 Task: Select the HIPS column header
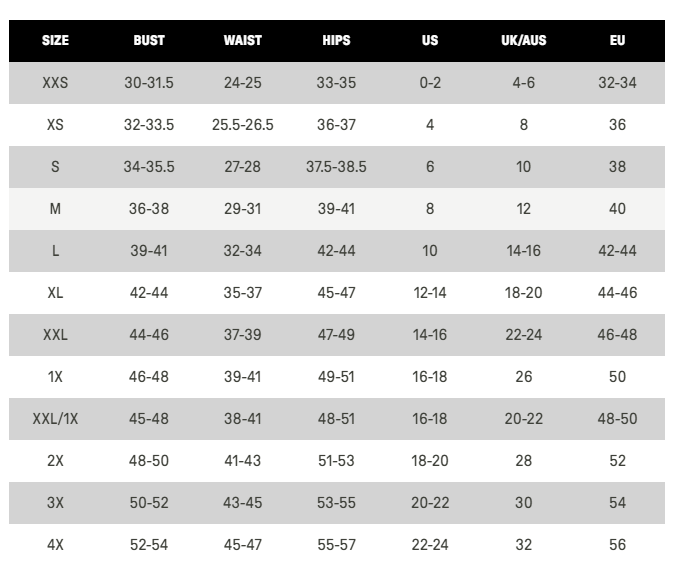click(336, 41)
